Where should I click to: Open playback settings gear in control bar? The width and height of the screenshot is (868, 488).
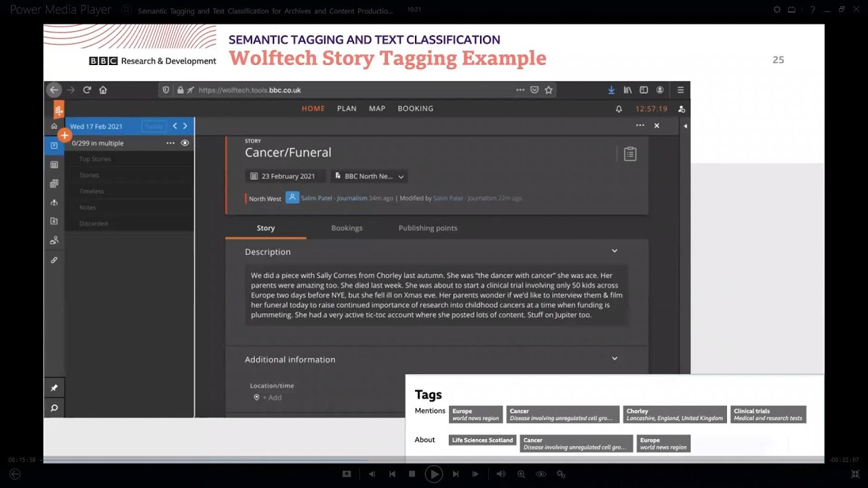[561, 474]
